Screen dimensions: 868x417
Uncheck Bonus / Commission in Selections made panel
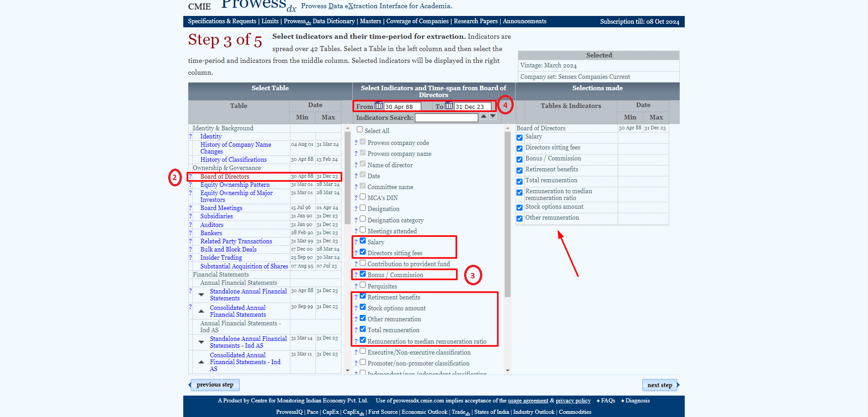[520, 160]
